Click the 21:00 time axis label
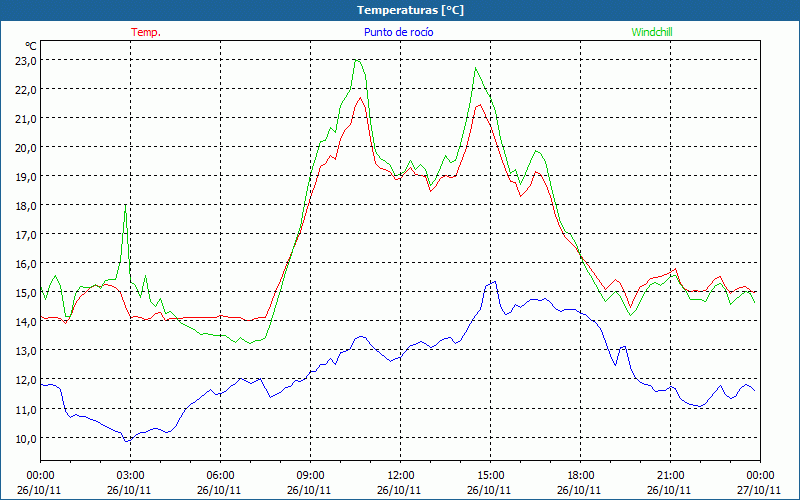800x500 pixels. (670, 476)
